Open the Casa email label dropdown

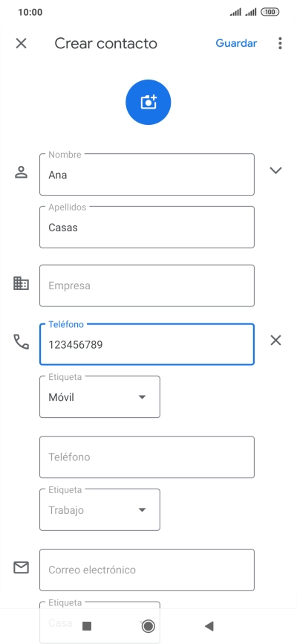99,622
